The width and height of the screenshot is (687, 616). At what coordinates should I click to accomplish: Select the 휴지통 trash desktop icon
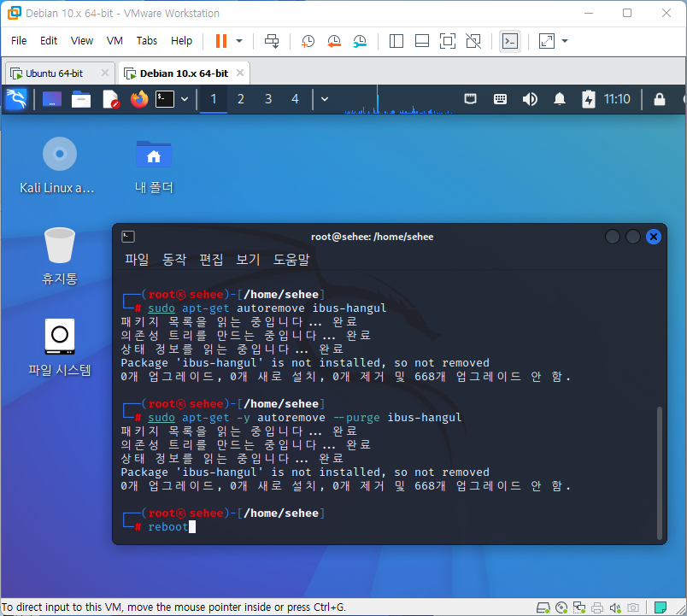[x=60, y=256]
